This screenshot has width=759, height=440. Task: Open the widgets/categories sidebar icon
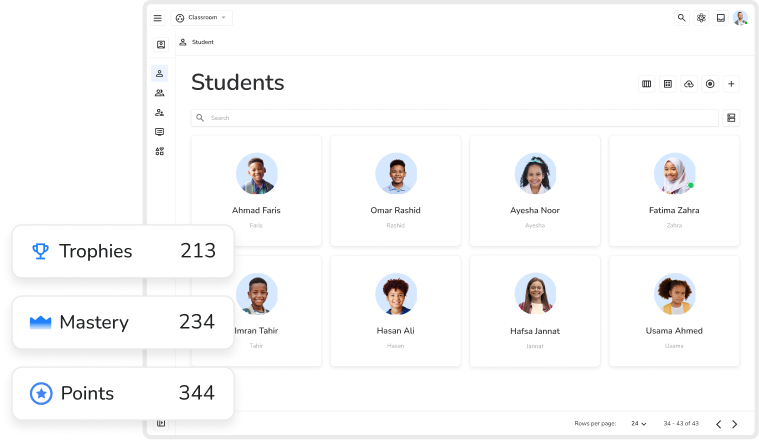point(159,152)
